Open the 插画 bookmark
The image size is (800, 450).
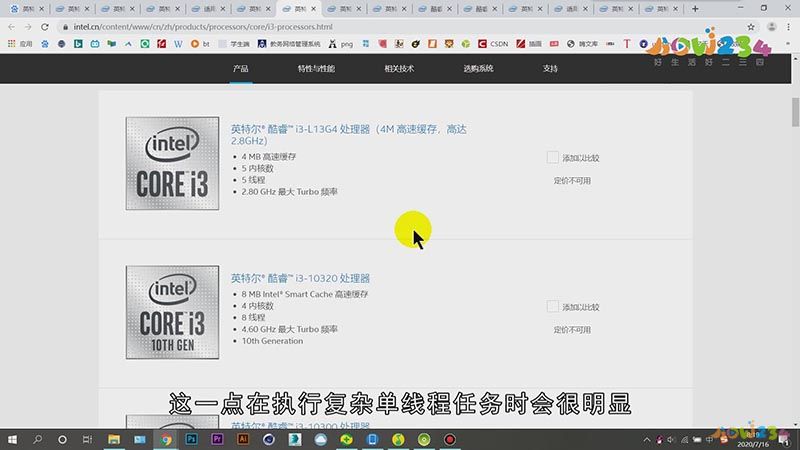[x=529, y=44]
